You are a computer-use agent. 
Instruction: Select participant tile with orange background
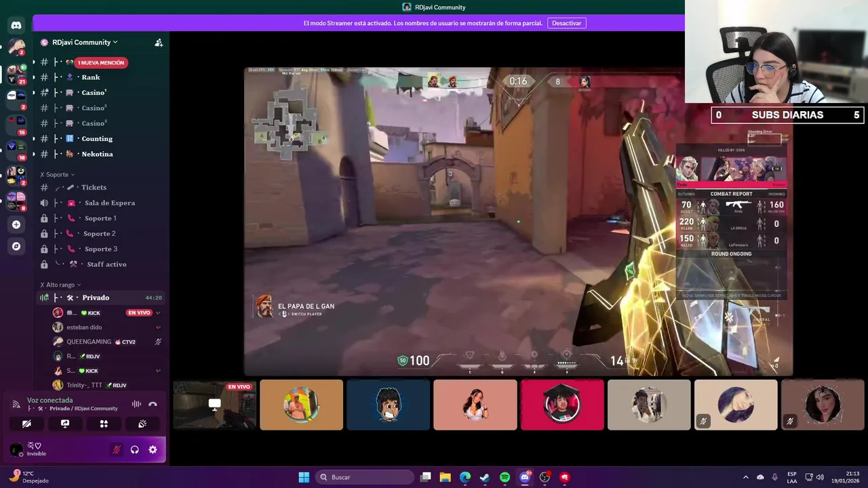point(301,405)
